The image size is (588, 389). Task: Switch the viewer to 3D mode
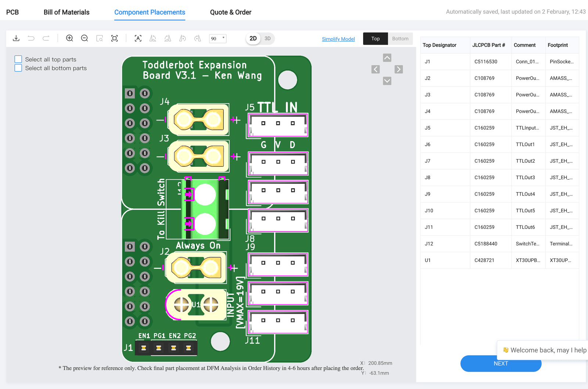click(268, 39)
